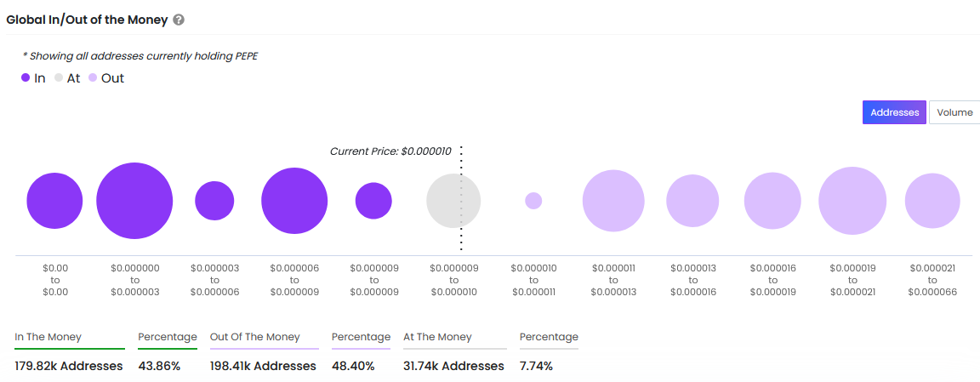Screen dimensions: 980x382
Task: Select the gray at-the-money bubble
Action: (453, 201)
